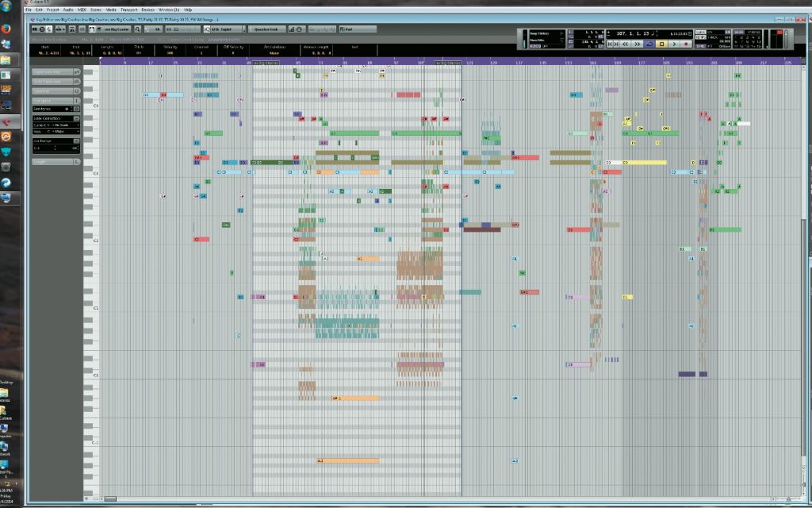Click the Cubase icon on the taskbar
Screen dimensions: 812x508
[x=6, y=121]
